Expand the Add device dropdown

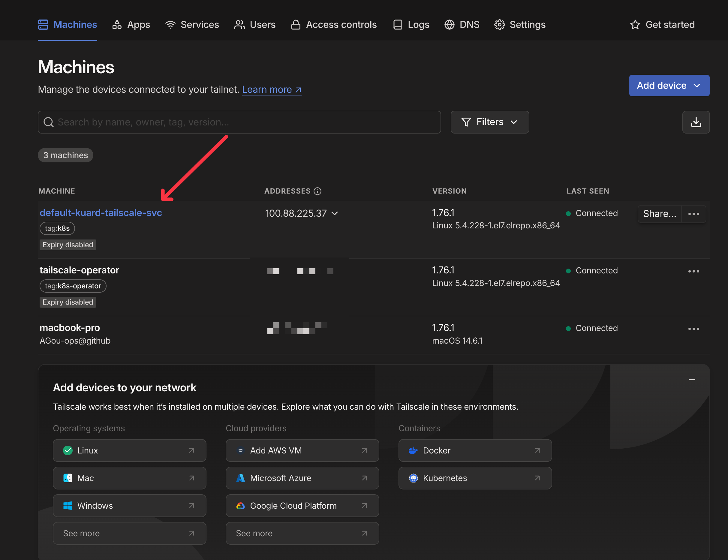click(x=669, y=85)
